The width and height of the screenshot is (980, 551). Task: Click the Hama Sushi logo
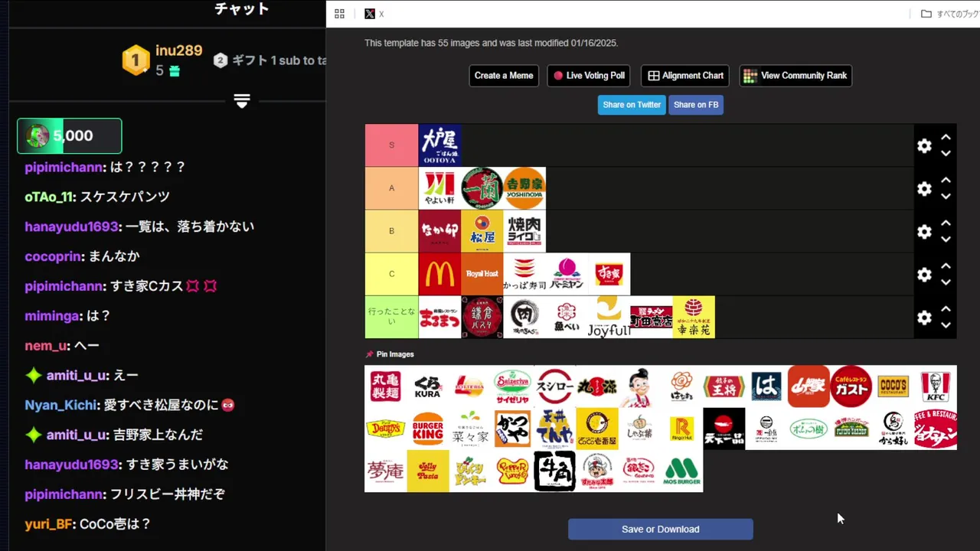pos(766,386)
